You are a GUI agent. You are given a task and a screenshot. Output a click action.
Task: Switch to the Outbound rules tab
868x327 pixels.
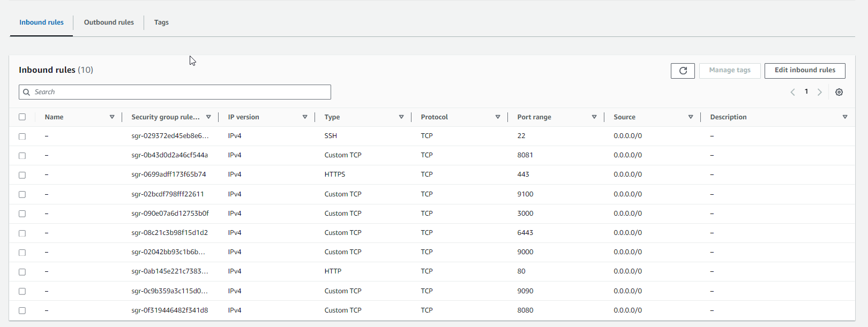[x=109, y=22]
